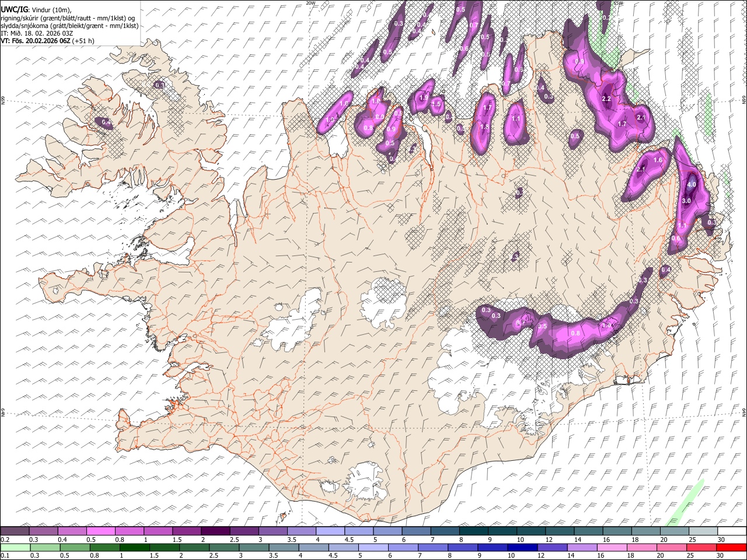Click the "2.2" precipitation value on the map
Screen dimensions: 747x560
606,99
